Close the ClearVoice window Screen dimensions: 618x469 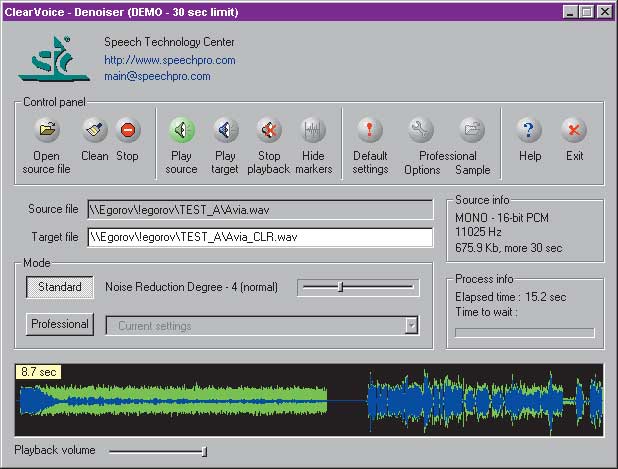[604, 12]
